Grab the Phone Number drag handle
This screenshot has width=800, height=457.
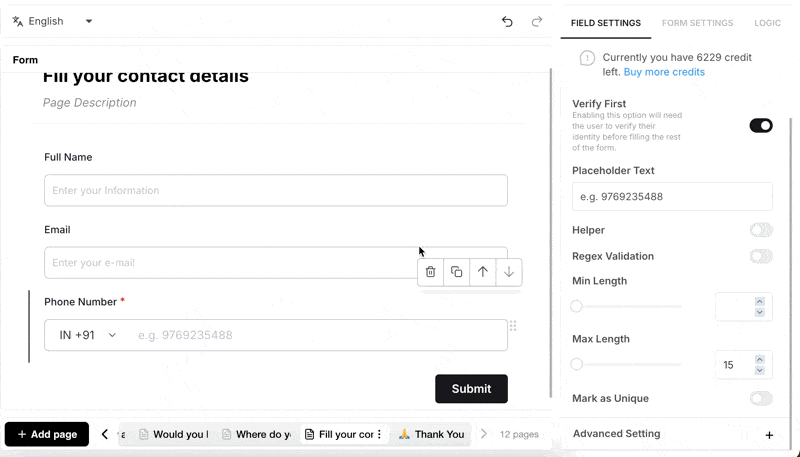(513, 325)
